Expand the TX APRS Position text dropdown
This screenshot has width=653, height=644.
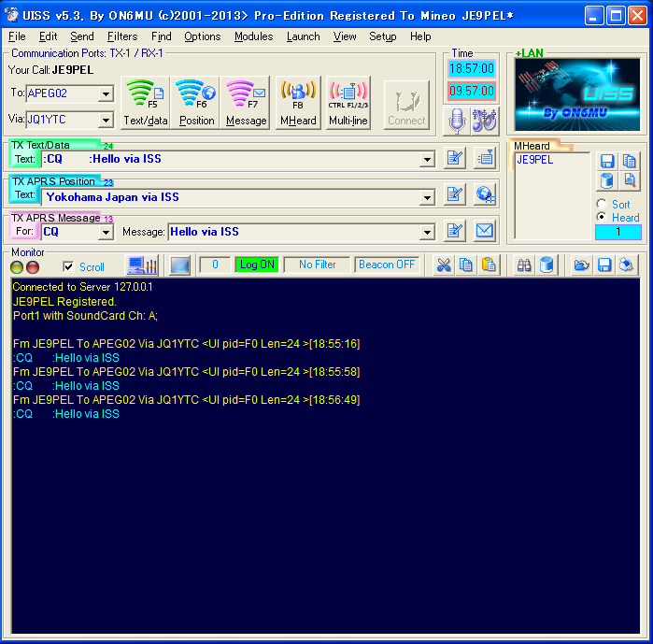tap(427, 198)
